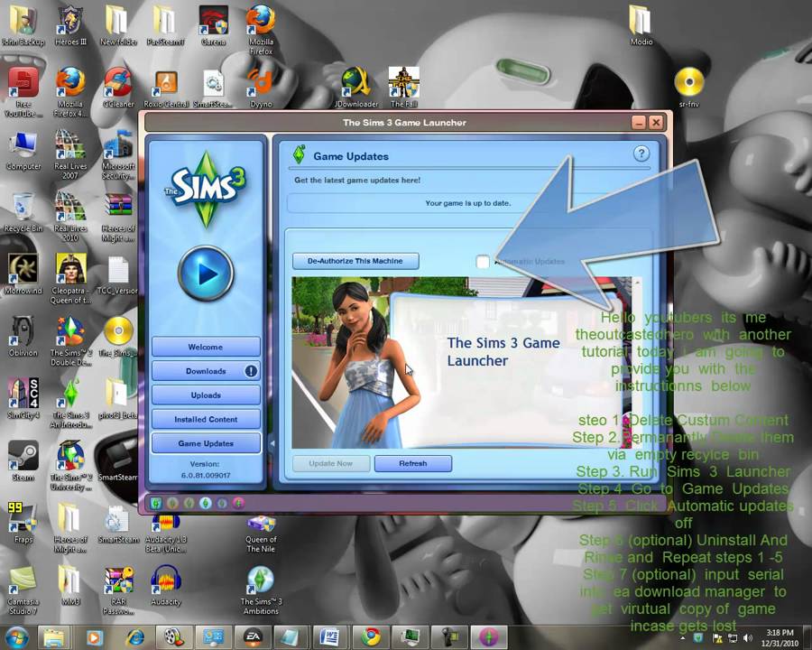812x650 pixels.
Task: Select the Modio folder on desktop
Action: click(641, 26)
